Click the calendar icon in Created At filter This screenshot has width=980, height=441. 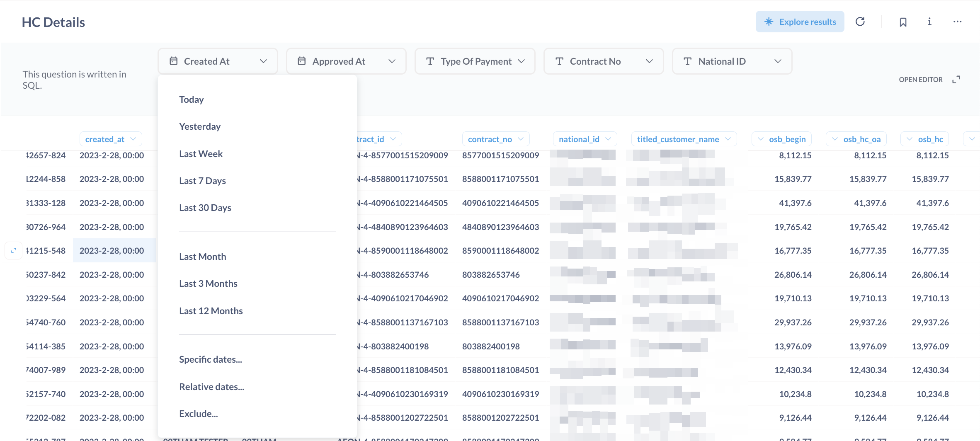tap(174, 61)
